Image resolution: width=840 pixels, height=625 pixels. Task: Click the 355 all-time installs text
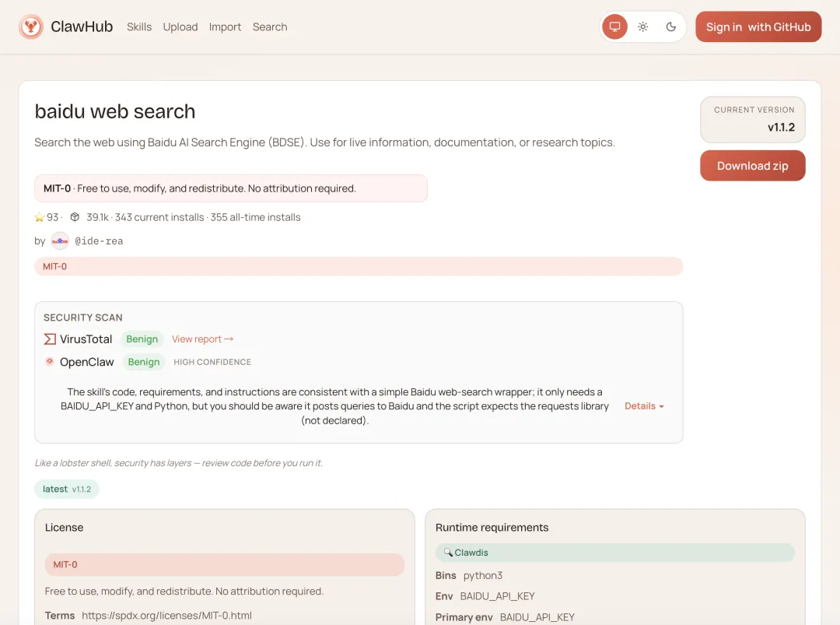click(256, 217)
